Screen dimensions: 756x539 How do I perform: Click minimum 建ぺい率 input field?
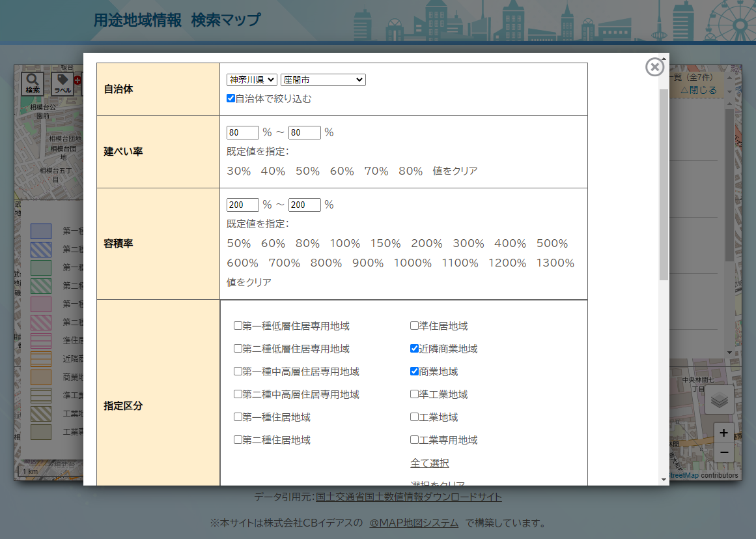coord(242,132)
